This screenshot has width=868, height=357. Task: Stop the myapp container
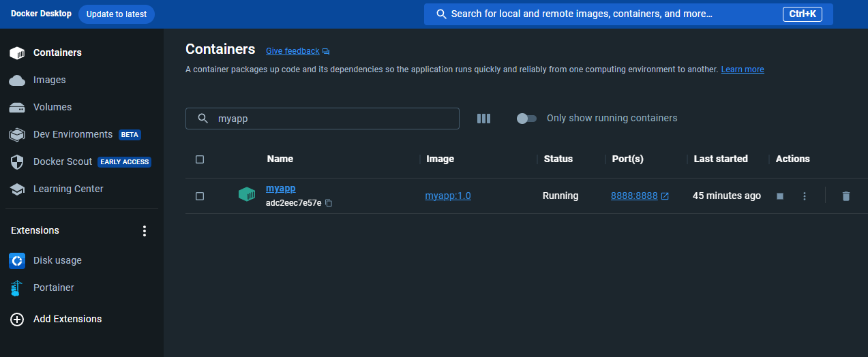(x=780, y=196)
